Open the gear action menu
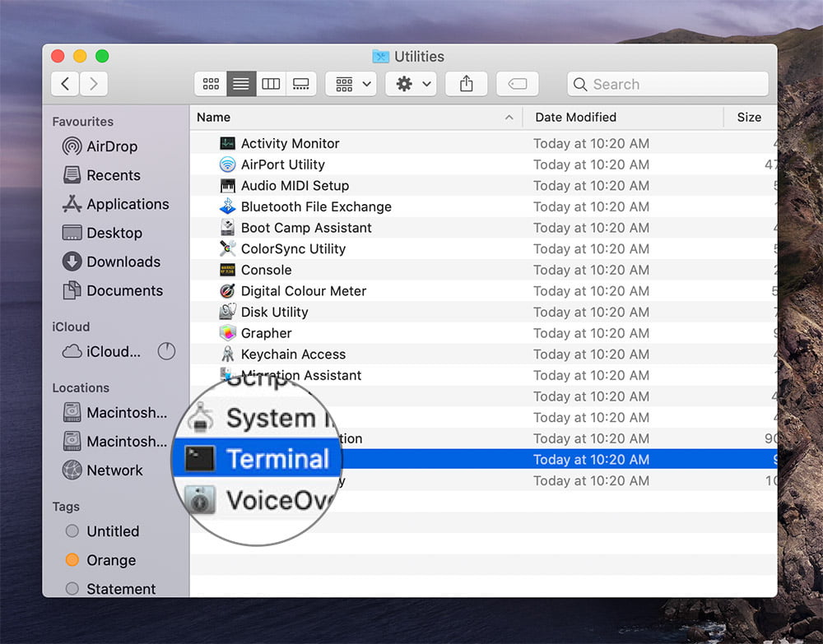This screenshot has width=823, height=644. point(413,84)
